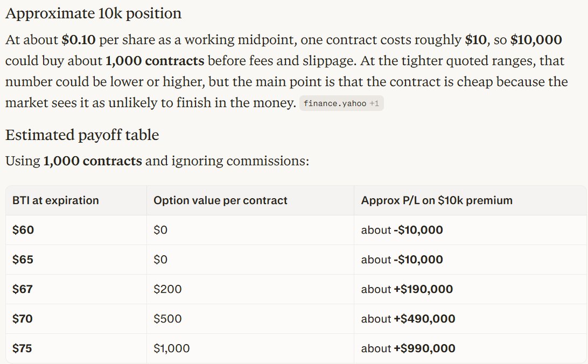
Task: Click the $65 row label
Action: point(23,260)
